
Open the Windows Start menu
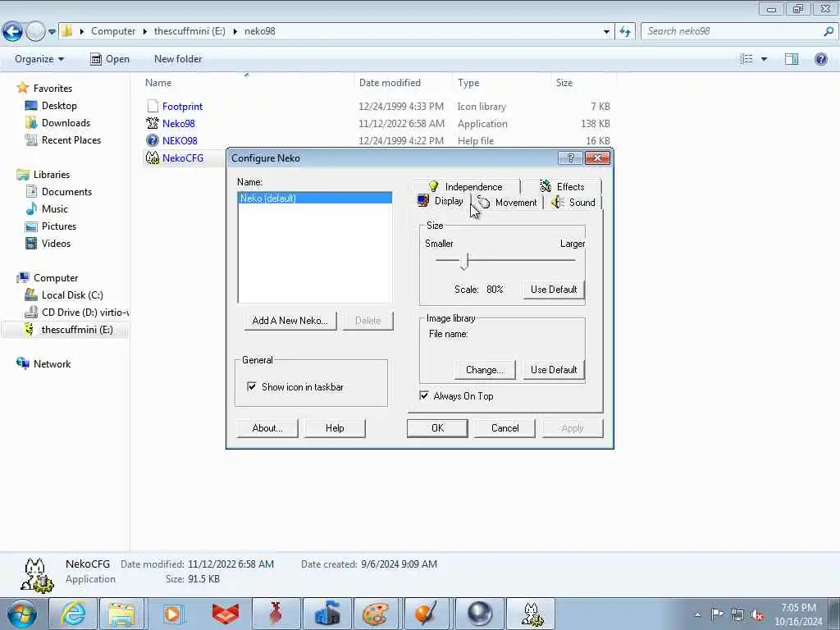[21, 614]
